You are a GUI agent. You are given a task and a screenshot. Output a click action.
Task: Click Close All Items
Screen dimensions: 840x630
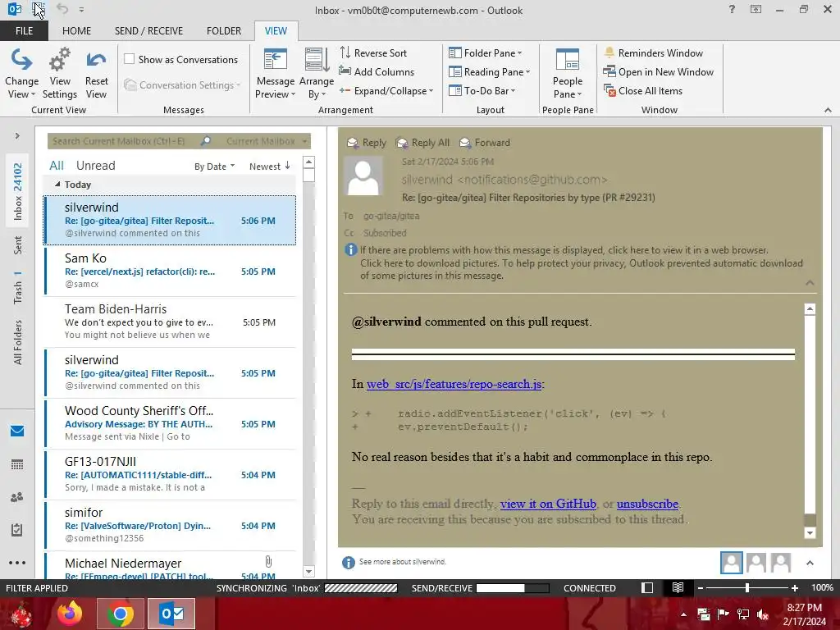coord(643,90)
